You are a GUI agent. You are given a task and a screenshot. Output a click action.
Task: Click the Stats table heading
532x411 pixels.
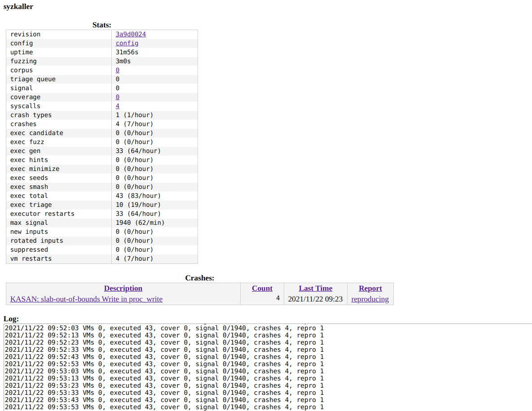pos(101,25)
